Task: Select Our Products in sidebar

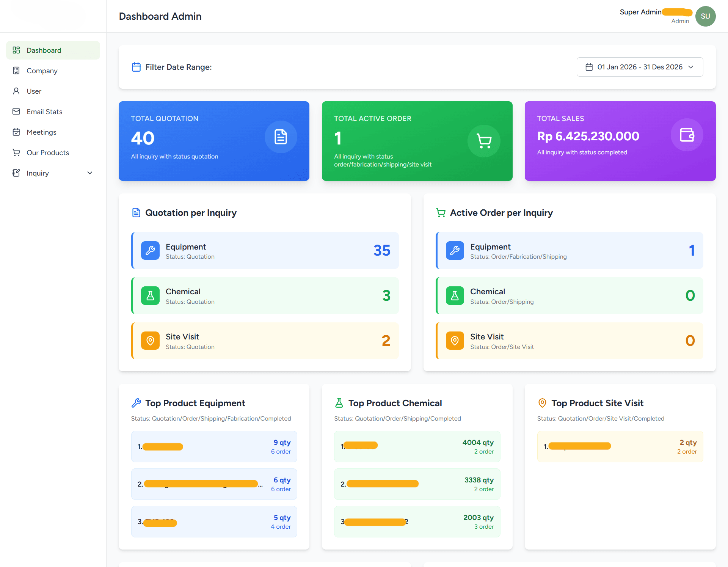Action: [x=48, y=153]
